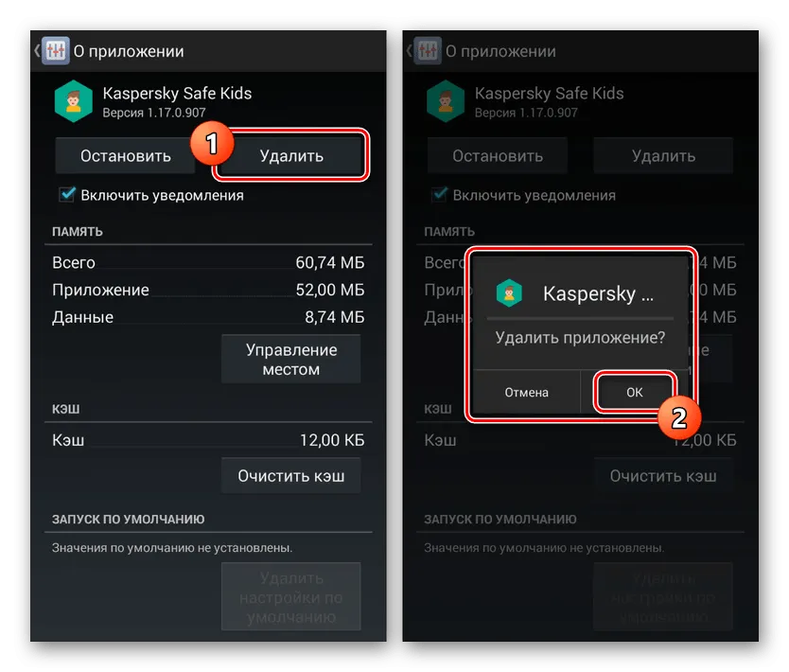Tap dimmed Остановить button on right screen

coord(498,155)
